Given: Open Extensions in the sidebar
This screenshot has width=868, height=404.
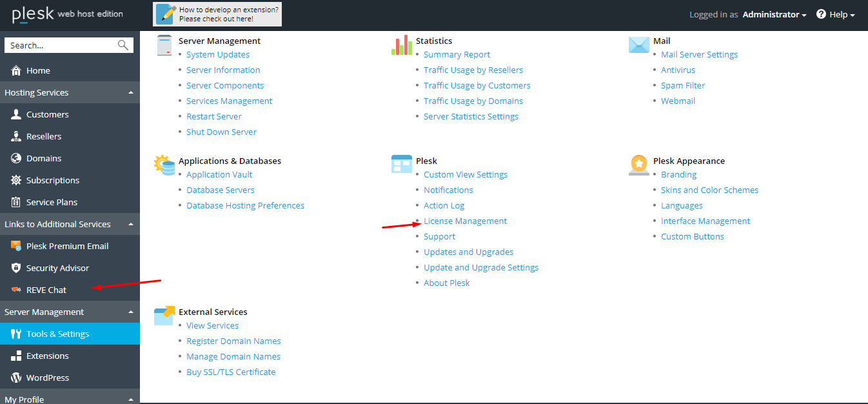Looking at the screenshot, I should coord(47,356).
